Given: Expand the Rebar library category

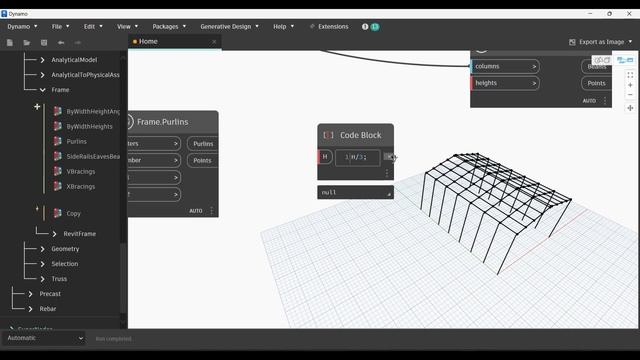Looking at the screenshot, I should click(x=30, y=309).
